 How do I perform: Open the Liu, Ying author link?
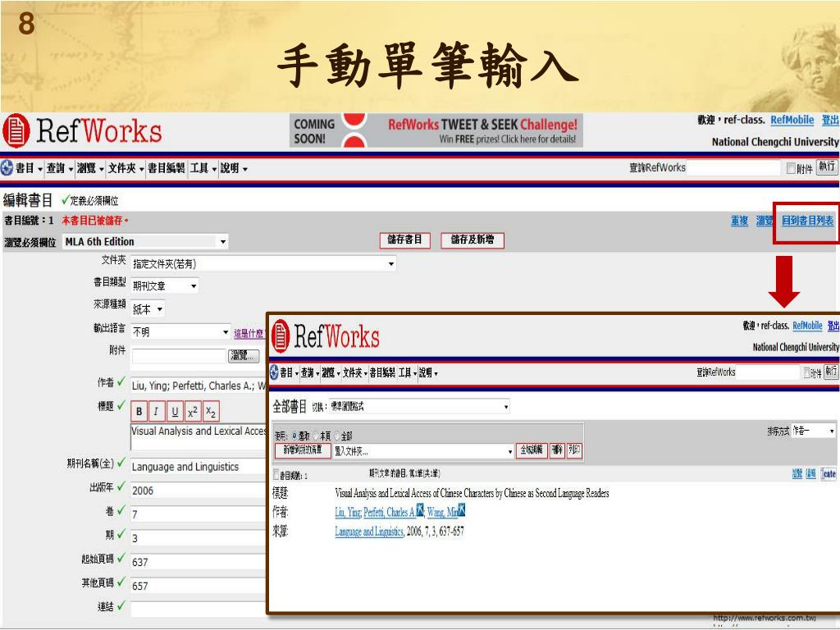click(348, 512)
